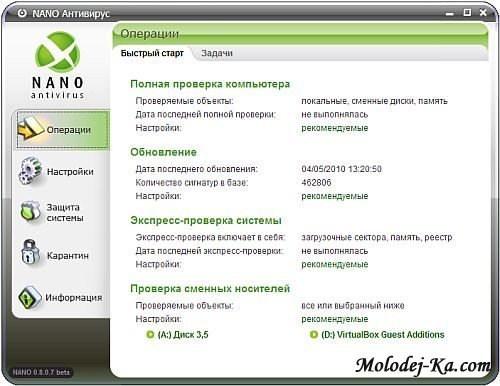The width and height of the screenshot is (500, 386).
Task: Click the Дата последнего обновления label
Action: tap(196, 169)
